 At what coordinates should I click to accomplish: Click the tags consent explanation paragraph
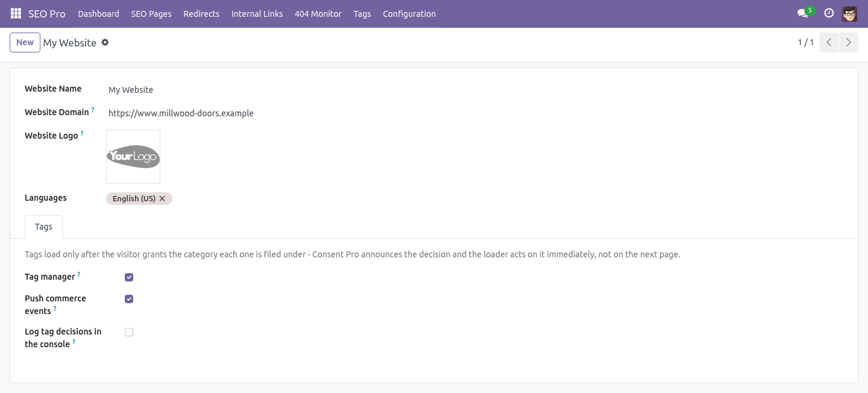pos(353,254)
